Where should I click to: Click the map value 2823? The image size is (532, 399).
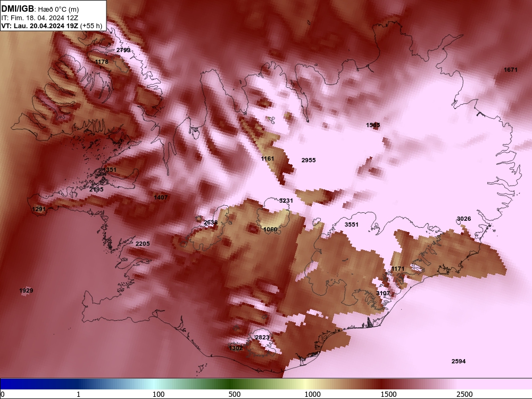click(262, 338)
